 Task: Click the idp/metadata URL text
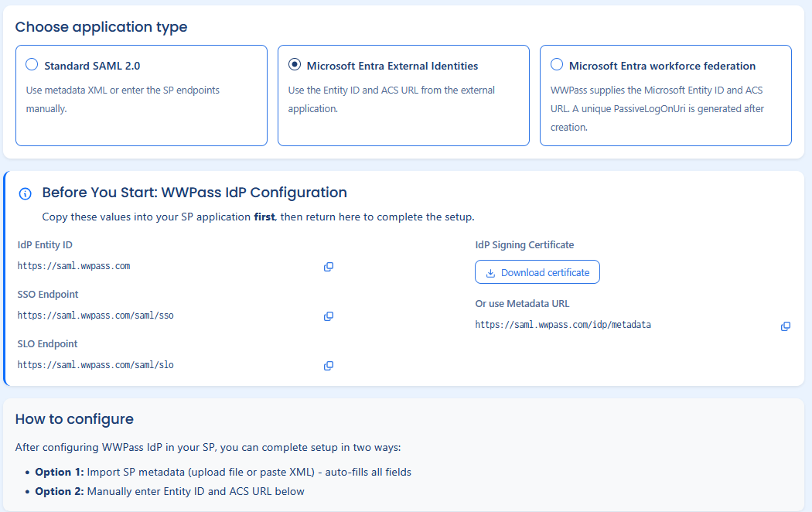563,325
